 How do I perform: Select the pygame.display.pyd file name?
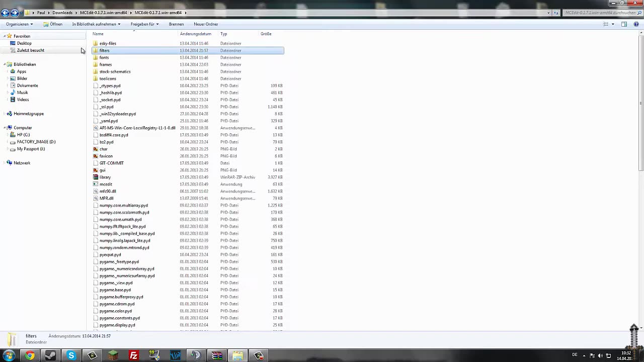117,325
